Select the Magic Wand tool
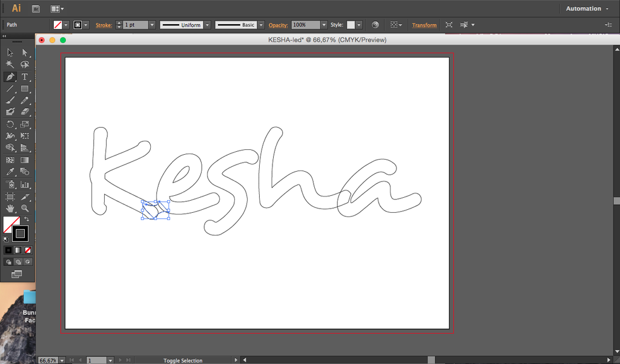Screen dimensions: 620x364 [10, 64]
